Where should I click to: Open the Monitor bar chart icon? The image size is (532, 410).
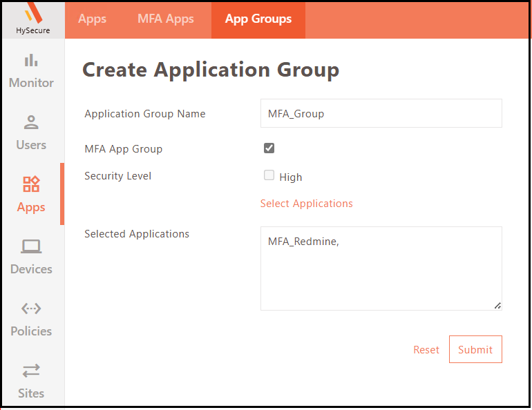tap(31, 61)
